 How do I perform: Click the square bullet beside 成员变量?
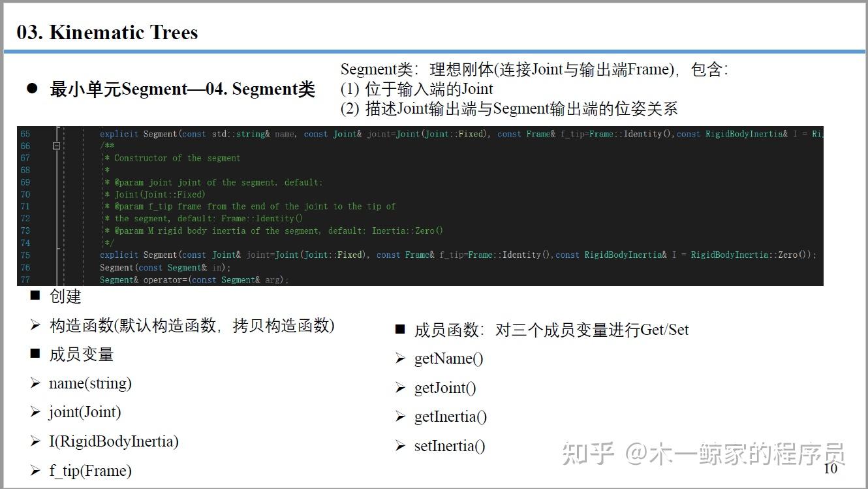click(x=35, y=354)
